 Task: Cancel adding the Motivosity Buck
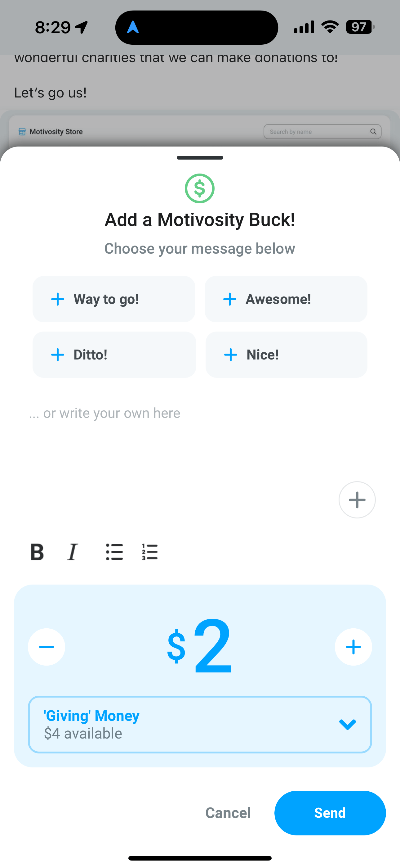pyautogui.click(x=228, y=813)
